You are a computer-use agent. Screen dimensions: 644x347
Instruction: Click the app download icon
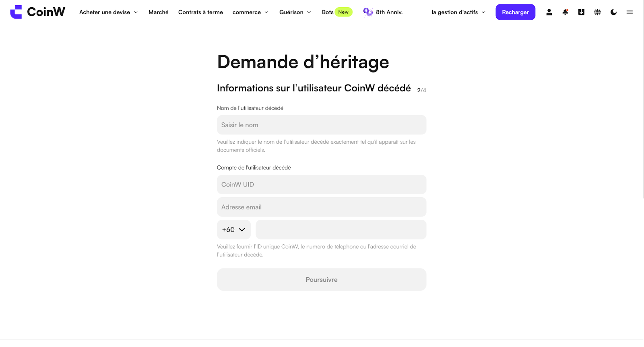pos(581,12)
